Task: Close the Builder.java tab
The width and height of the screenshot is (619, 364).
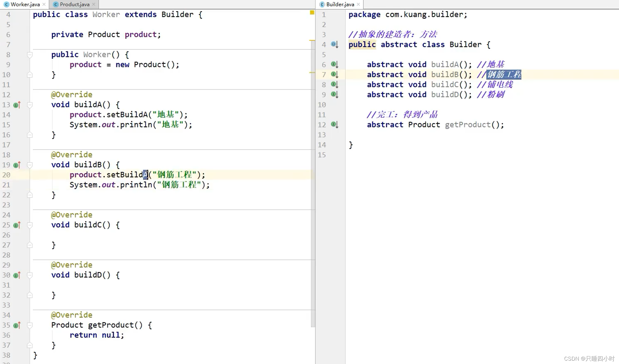Action: click(x=358, y=4)
